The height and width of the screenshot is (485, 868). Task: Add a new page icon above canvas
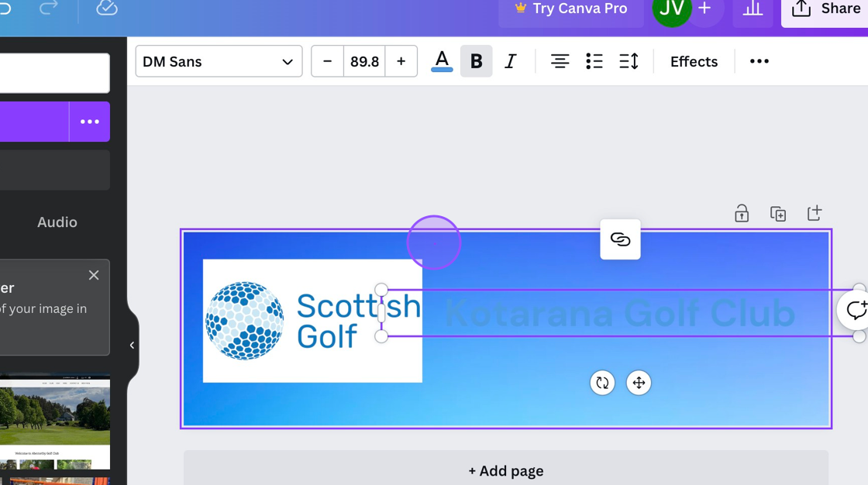pyautogui.click(x=815, y=213)
